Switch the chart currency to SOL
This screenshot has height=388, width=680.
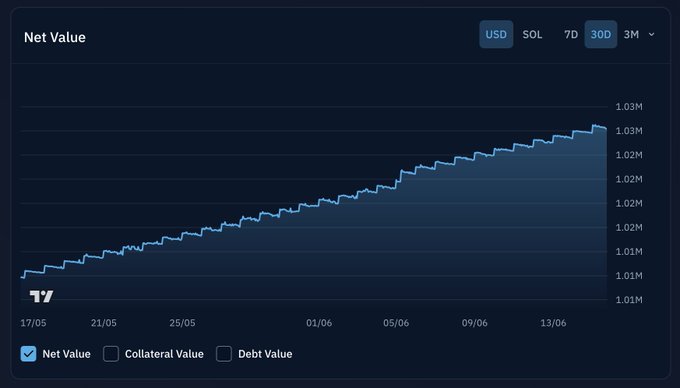pos(532,34)
